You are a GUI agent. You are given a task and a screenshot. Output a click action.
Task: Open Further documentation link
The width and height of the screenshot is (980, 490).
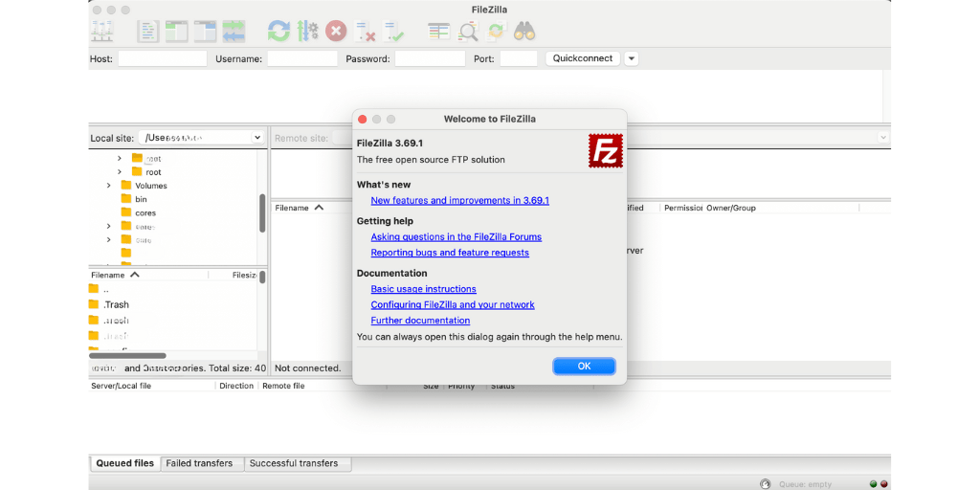click(421, 320)
